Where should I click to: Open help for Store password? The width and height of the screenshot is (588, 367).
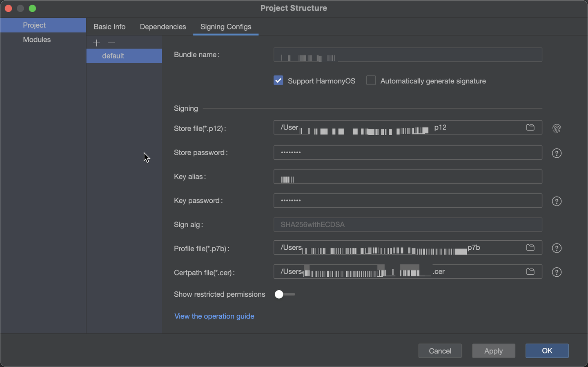click(557, 153)
